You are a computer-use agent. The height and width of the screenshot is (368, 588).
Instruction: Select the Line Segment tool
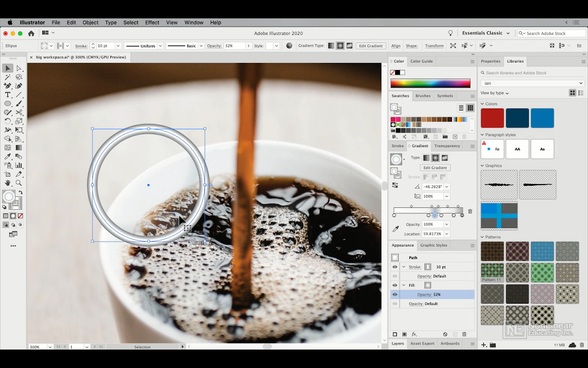(x=19, y=95)
